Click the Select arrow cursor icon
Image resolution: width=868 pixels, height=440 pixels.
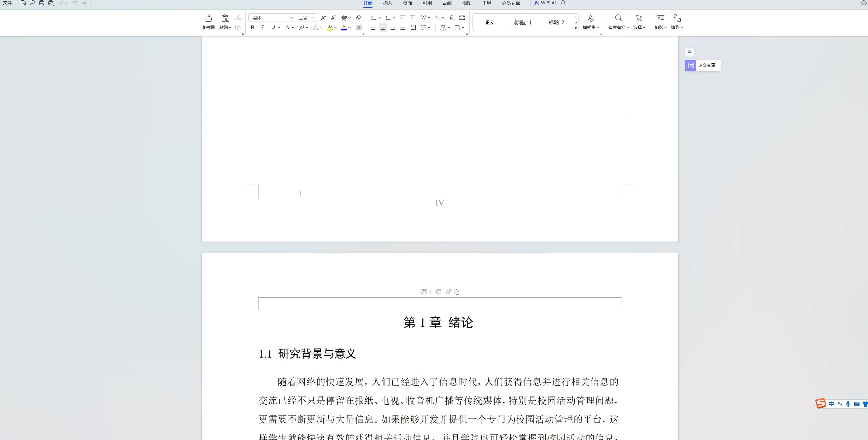pos(639,18)
